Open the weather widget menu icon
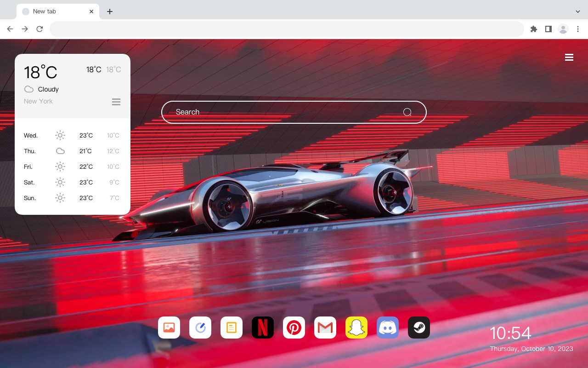This screenshot has height=368, width=588. pos(116,102)
